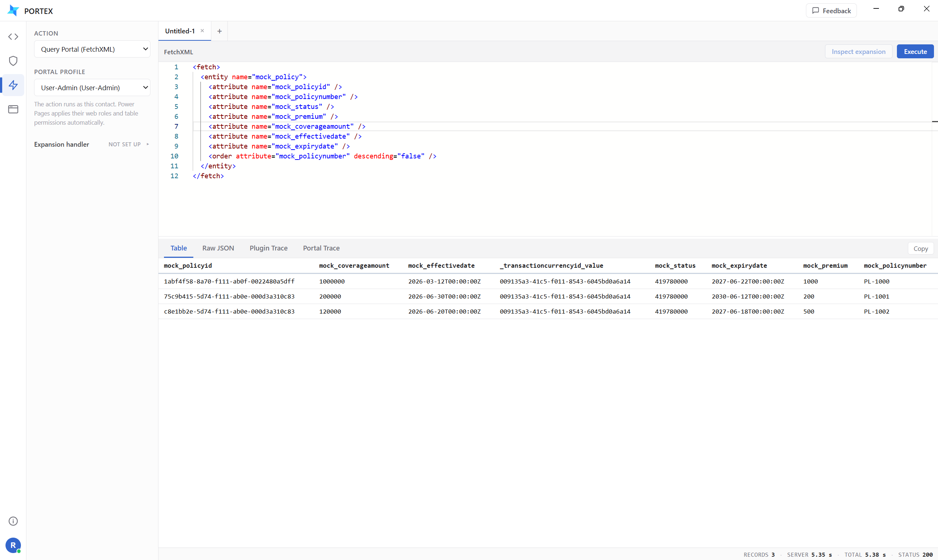The width and height of the screenshot is (938, 560).
Task: Open the info circle icon
Action: [x=13, y=521]
